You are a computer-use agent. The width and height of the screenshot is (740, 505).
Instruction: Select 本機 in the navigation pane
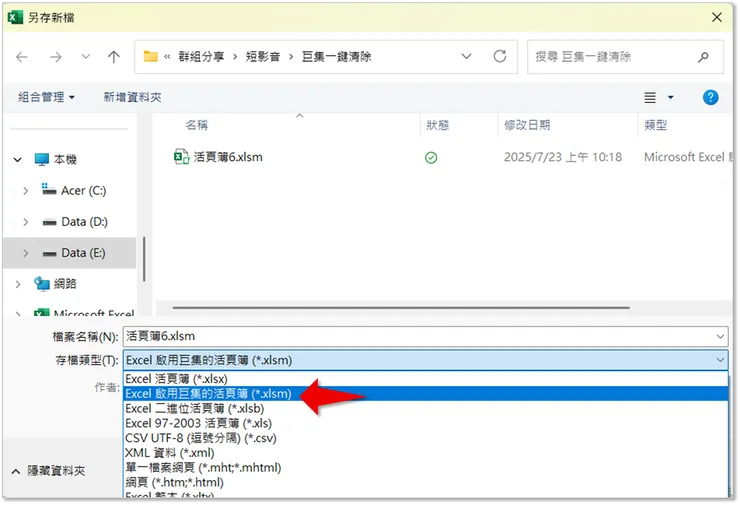click(x=65, y=160)
